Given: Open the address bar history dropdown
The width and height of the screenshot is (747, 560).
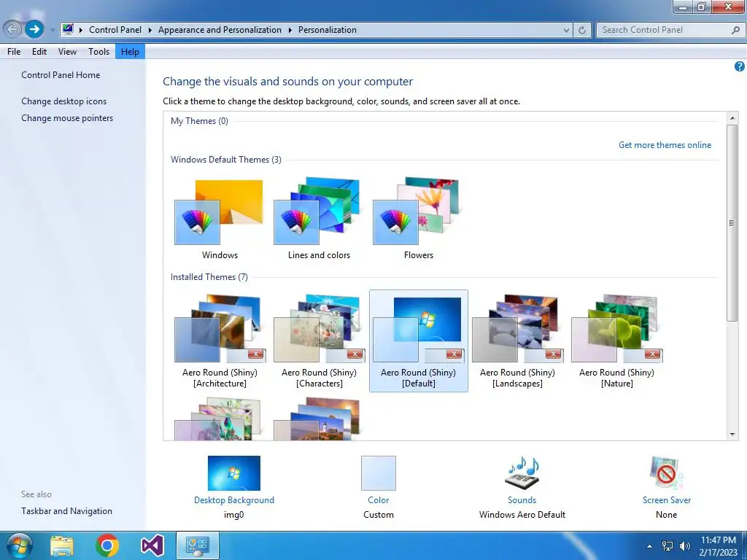Looking at the screenshot, I should click(x=566, y=30).
